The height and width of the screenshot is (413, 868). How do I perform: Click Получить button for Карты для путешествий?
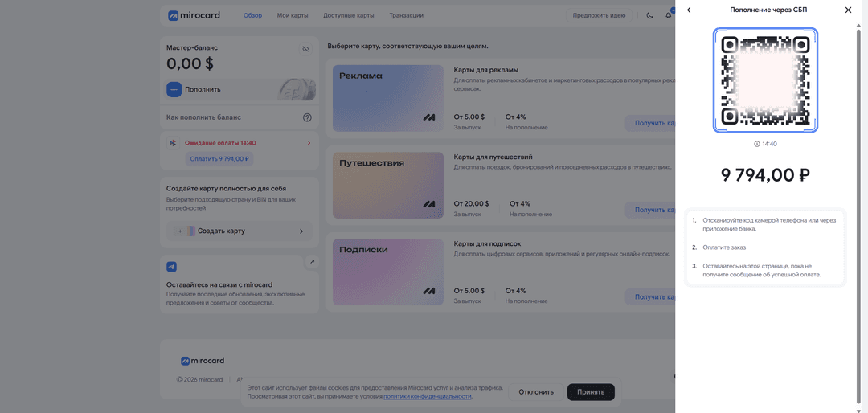pos(650,210)
